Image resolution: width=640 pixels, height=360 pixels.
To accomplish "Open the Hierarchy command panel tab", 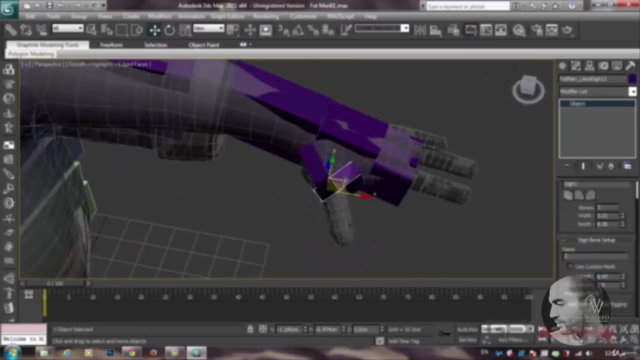I will (x=589, y=66).
